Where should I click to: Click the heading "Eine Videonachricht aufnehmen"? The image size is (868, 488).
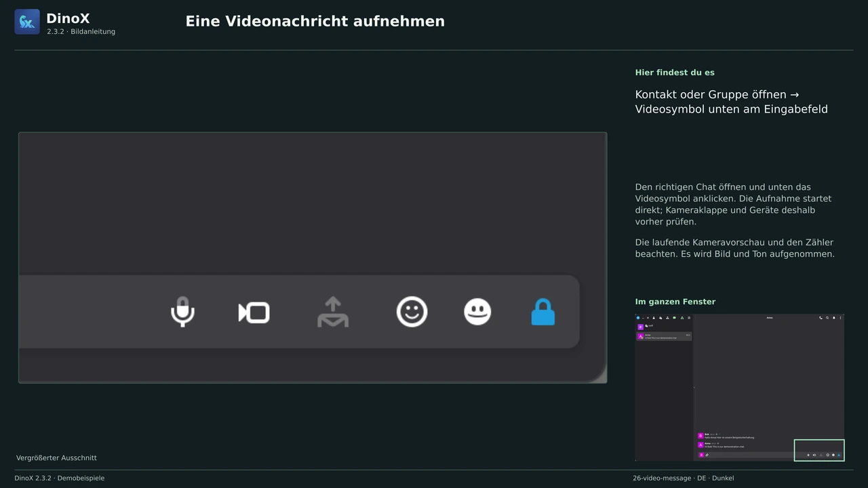pos(315,21)
